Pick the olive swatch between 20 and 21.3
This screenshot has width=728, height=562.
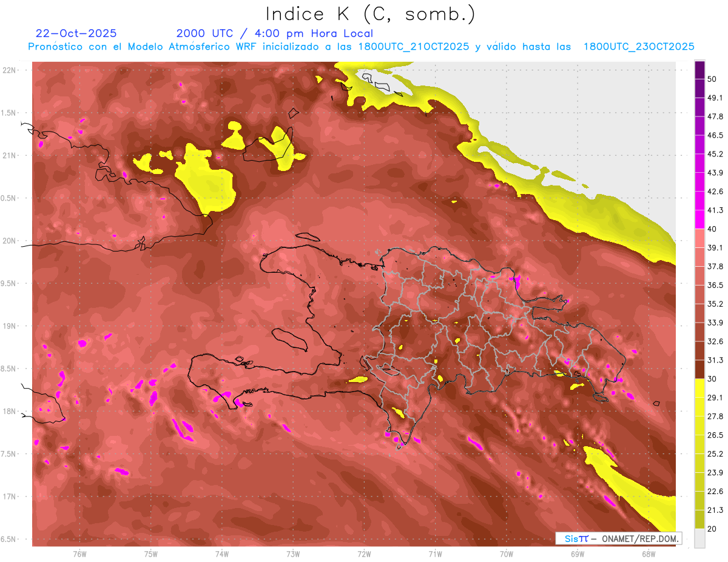[699, 519]
